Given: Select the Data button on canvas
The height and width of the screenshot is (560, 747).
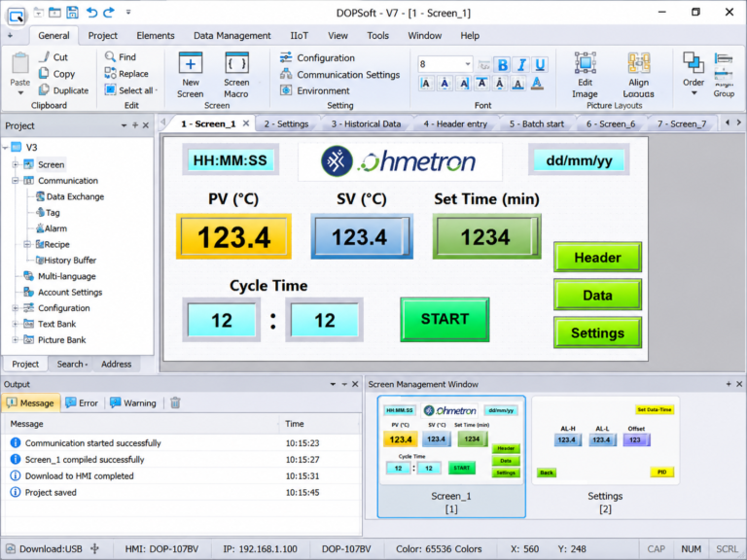Looking at the screenshot, I should [x=597, y=295].
